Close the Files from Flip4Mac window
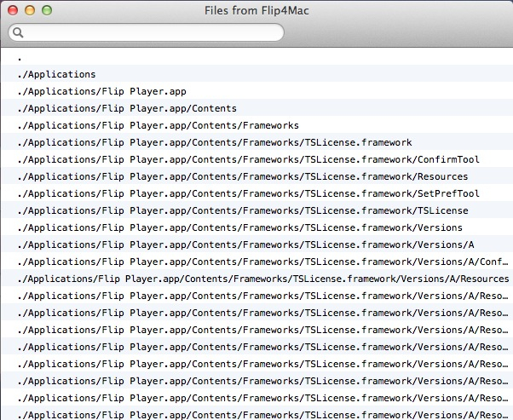This screenshot has width=513, height=420. coord(13,10)
